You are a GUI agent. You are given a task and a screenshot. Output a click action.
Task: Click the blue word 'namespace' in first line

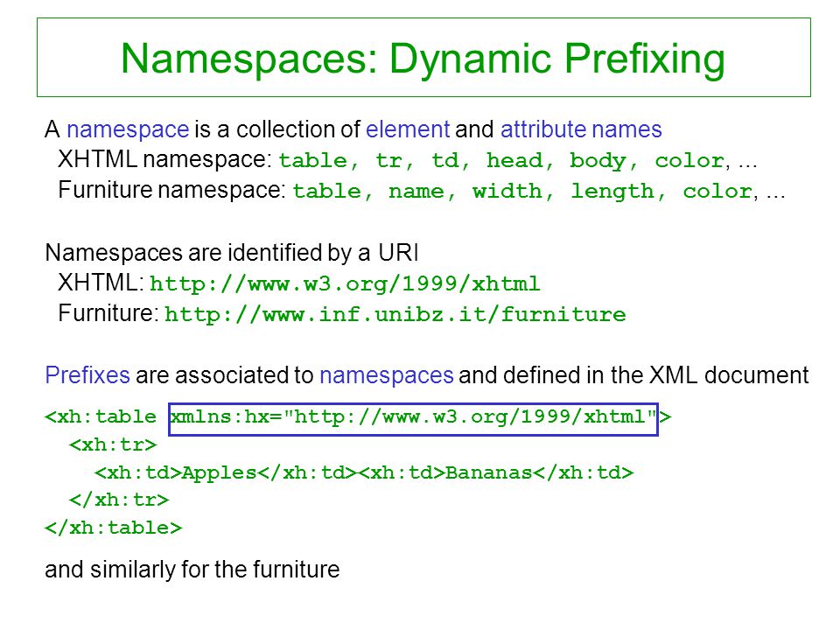128,129
